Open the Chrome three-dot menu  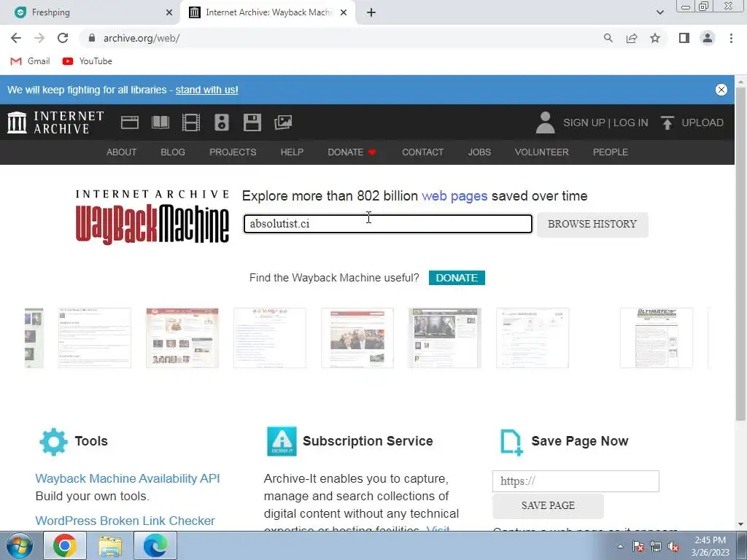731,38
